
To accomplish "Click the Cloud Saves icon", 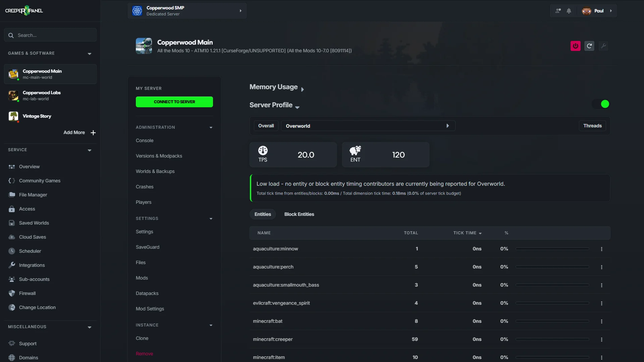I will 12,237.
